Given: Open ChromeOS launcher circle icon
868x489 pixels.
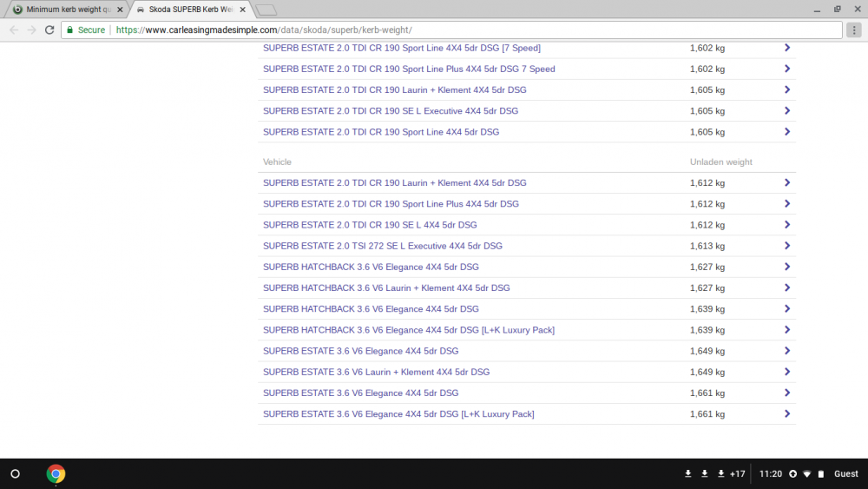Looking at the screenshot, I should [15, 473].
